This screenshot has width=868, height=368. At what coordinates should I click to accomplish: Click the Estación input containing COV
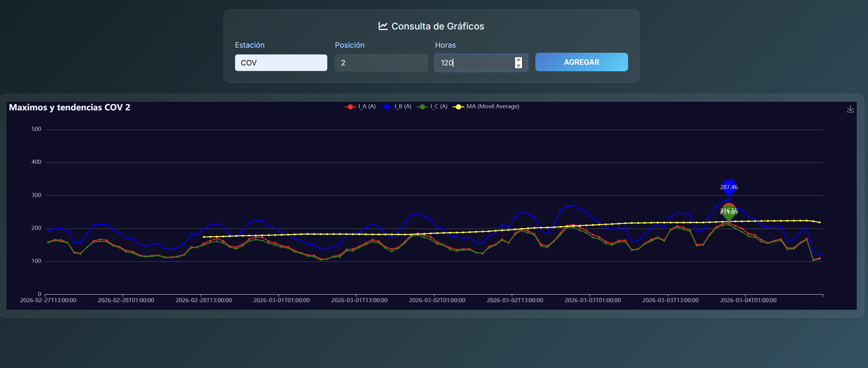point(281,63)
